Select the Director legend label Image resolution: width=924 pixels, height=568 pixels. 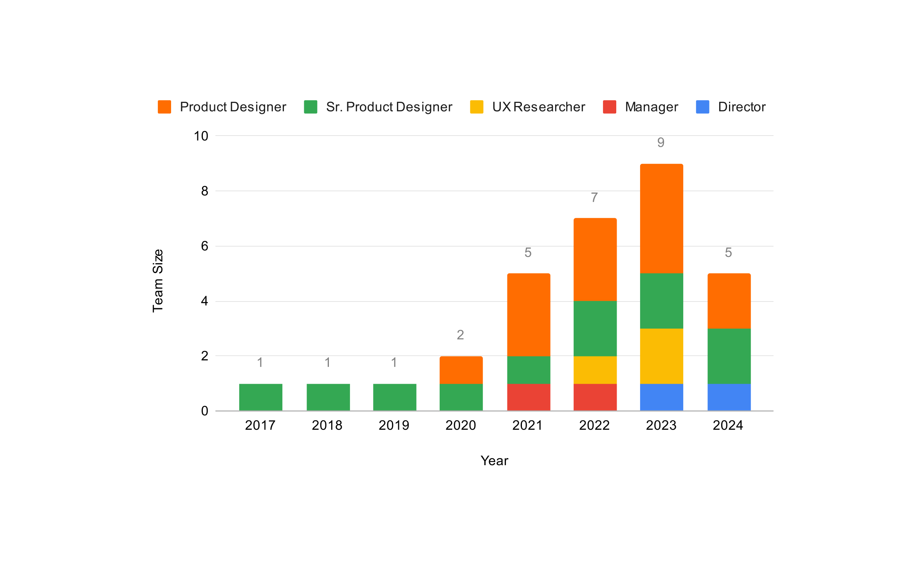point(742,107)
